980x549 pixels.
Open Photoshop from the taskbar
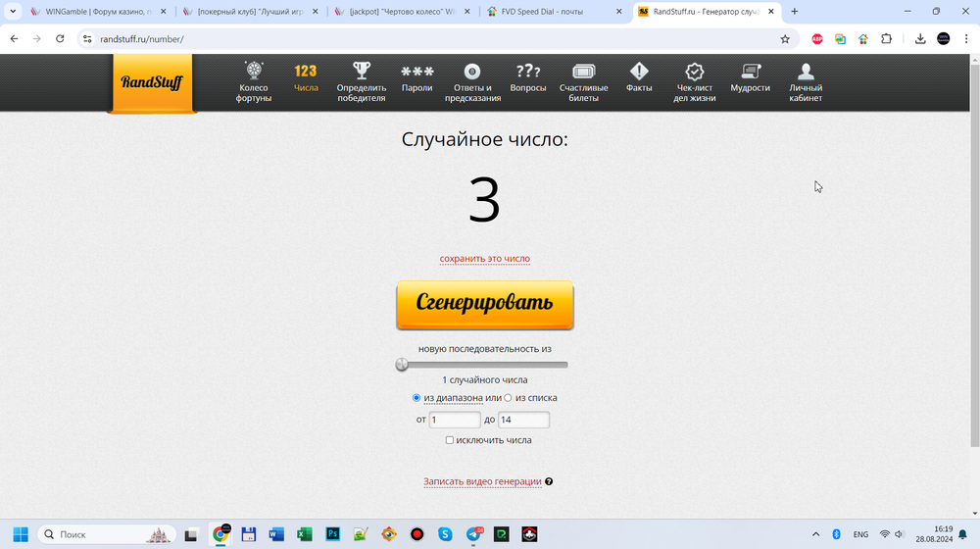(x=332, y=534)
